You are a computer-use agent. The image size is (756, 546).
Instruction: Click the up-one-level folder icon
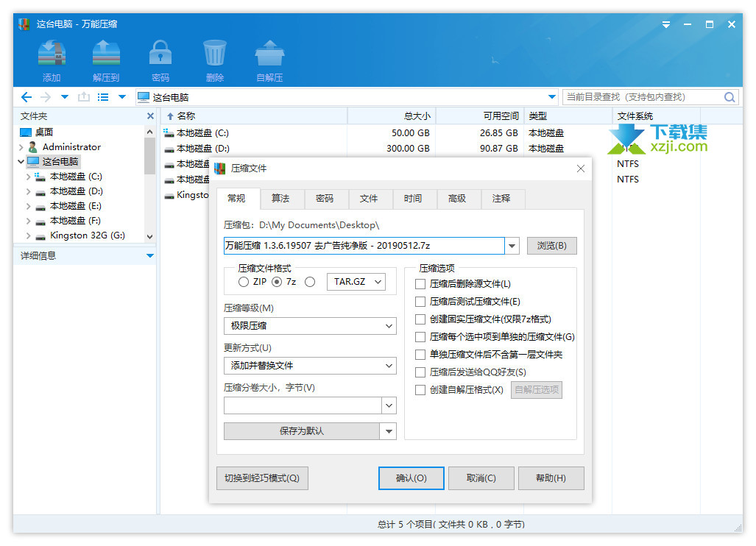click(84, 97)
